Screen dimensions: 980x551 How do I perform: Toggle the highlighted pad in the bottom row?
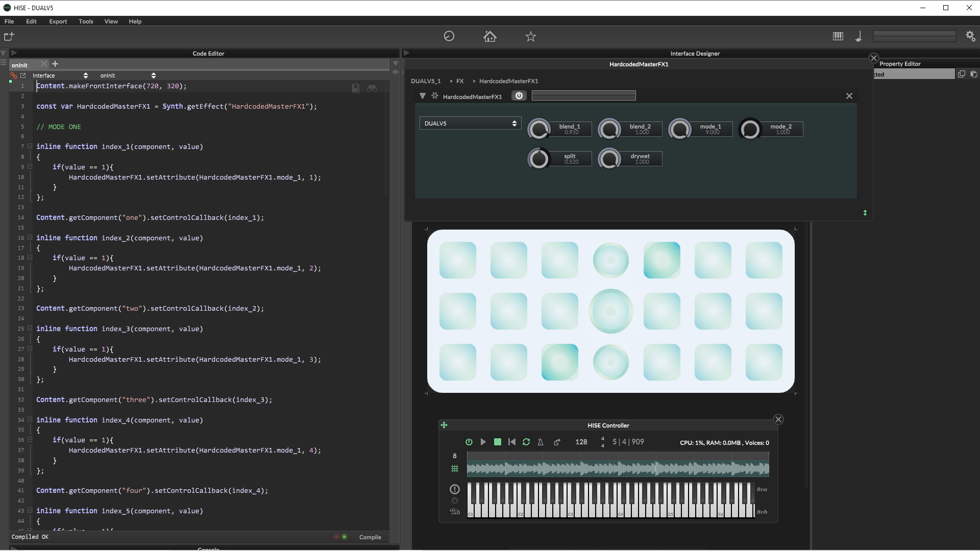pyautogui.click(x=560, y=362)
